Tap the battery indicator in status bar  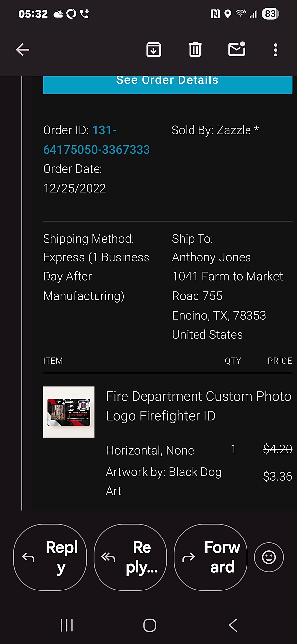tap(270, 14)
